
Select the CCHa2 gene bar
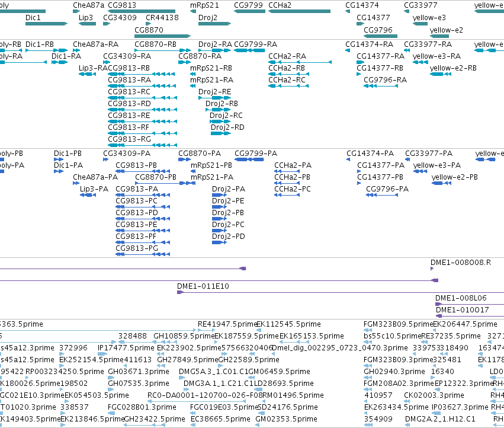(x=299, y=11)
